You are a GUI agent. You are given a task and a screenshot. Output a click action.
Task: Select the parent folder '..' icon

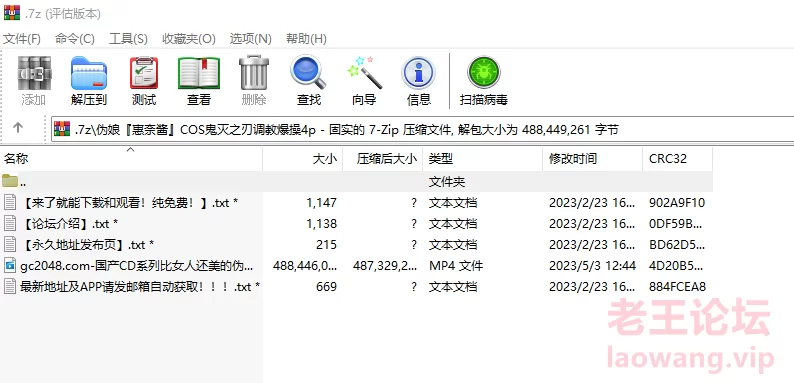coord(10,181)
